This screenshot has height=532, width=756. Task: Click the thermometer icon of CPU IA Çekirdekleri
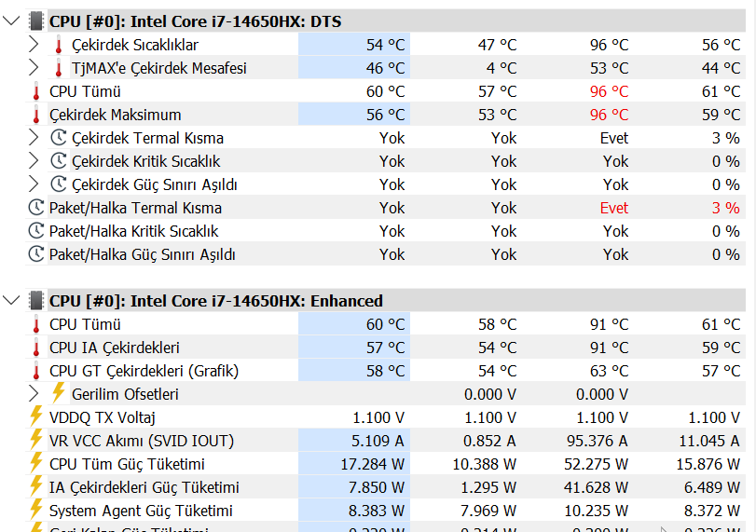click(36, 348)
